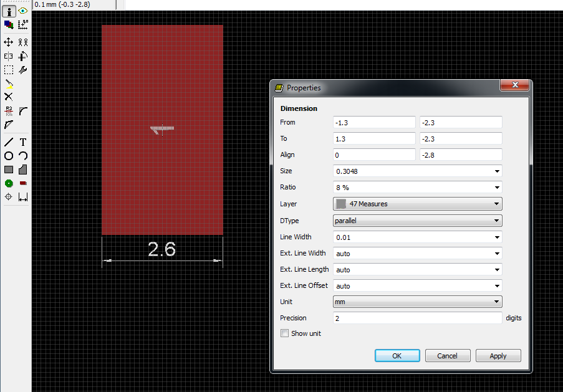Select the Rectangle tool
The image size is (563, 392).
pyautogui.click(x=9, y=170)
